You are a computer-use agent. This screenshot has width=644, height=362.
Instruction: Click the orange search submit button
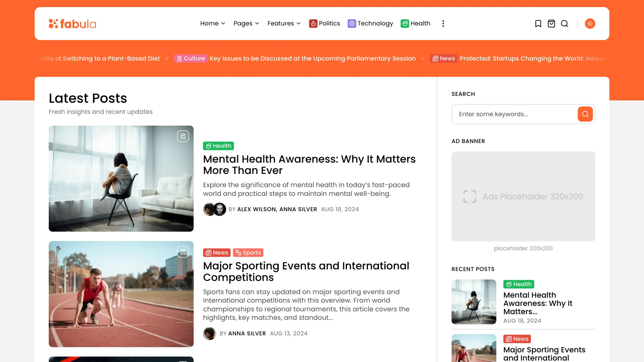pos(585,114)
